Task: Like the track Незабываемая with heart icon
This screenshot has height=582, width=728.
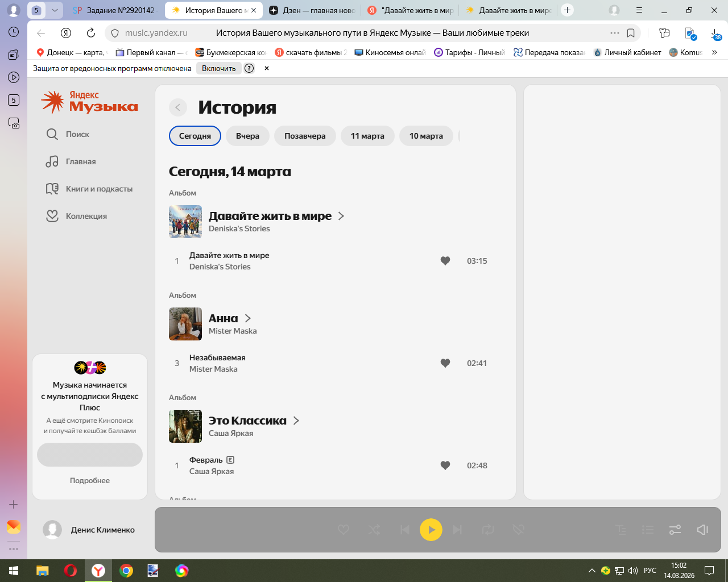Action: pyautogui.click(x=445, y=363)
